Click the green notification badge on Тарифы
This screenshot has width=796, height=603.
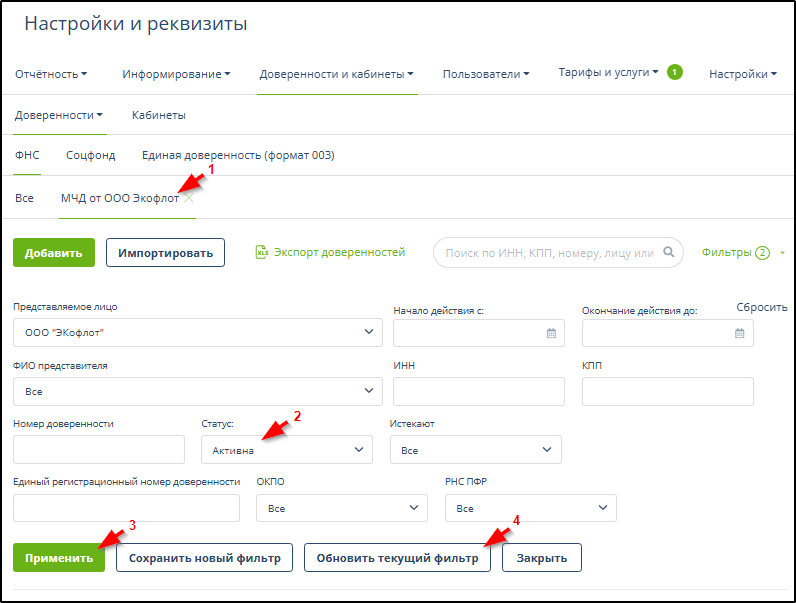click(675, 72)
